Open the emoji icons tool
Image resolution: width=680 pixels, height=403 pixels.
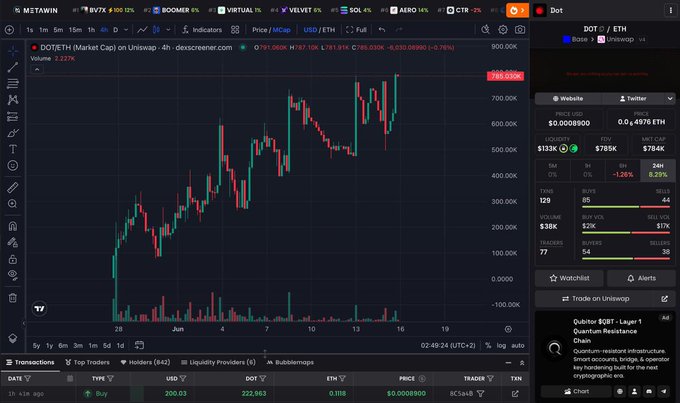13,165
